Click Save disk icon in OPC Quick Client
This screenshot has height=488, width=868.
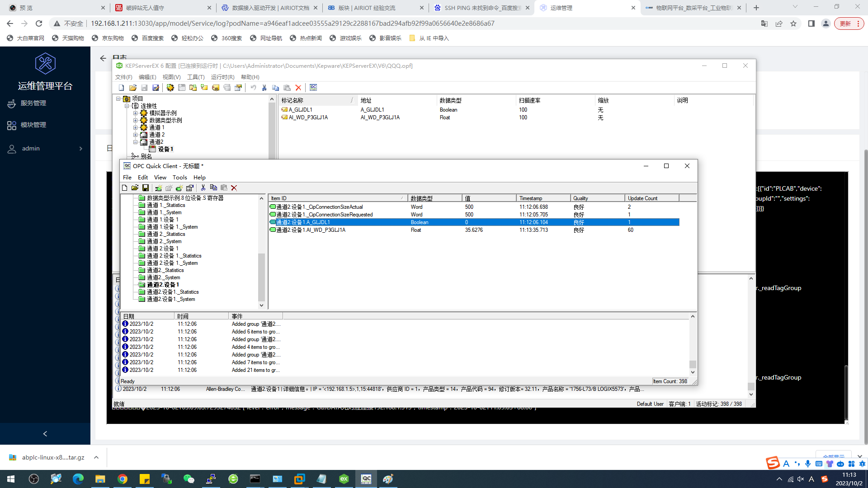[146, 188]
